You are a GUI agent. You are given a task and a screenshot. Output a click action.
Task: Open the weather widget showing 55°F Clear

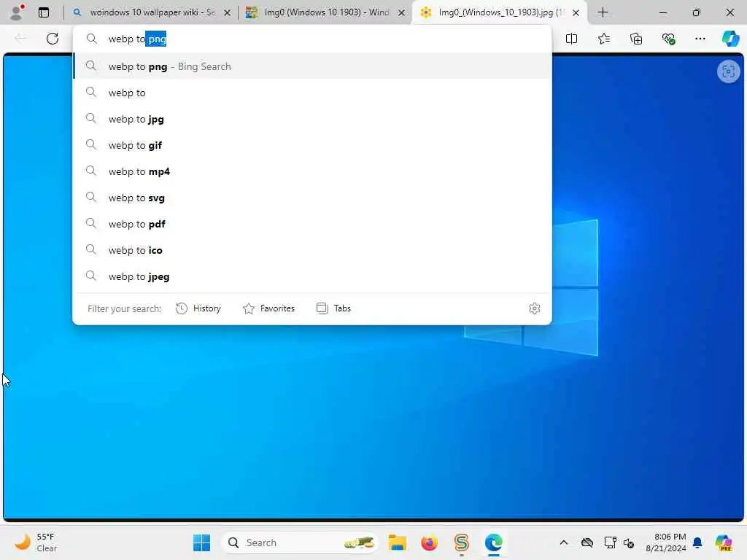click(x=35, y=542)
